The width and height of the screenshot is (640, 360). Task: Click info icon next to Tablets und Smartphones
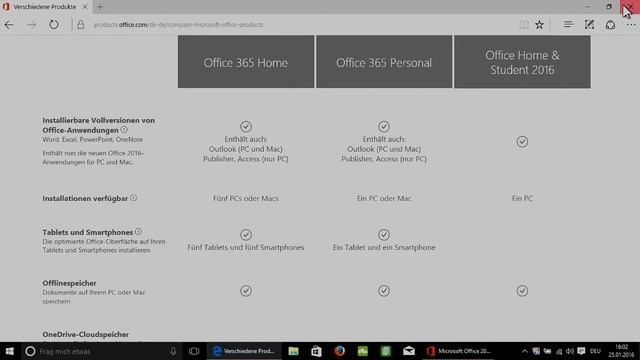pyautogui.click(x=138, y=232)
